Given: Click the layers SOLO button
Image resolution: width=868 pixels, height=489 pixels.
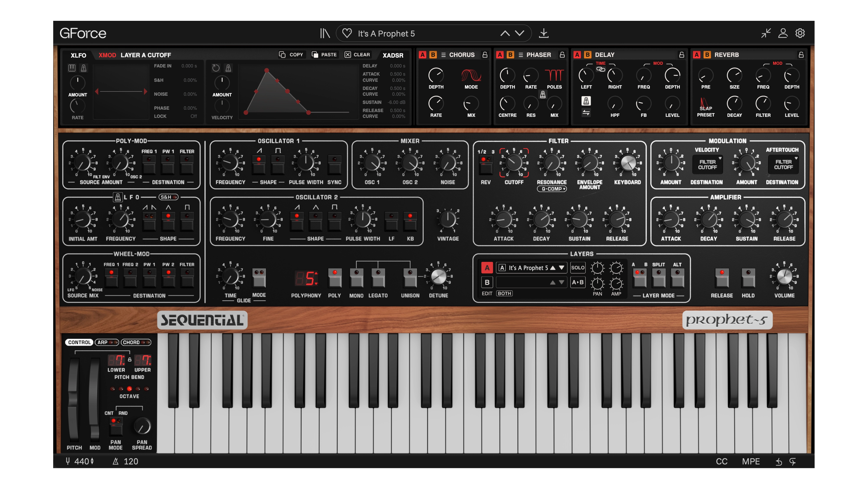Looking at the screenshot, I should 577,268.
